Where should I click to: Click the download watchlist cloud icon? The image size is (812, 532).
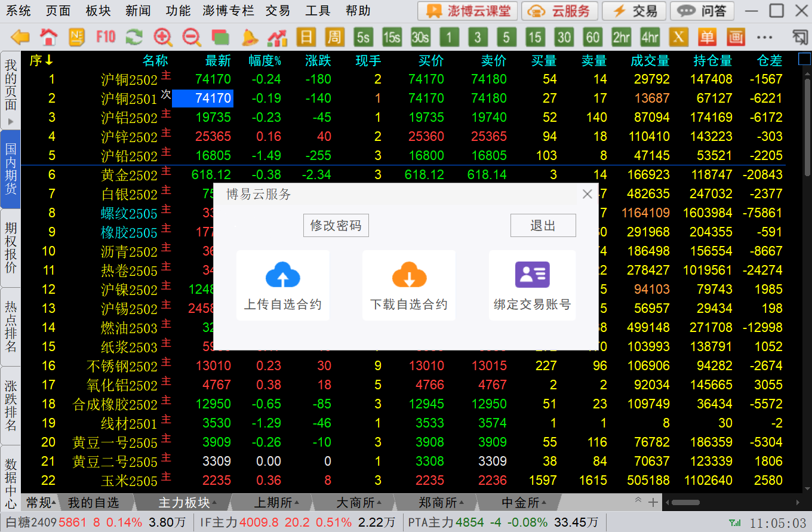[409, 275]
